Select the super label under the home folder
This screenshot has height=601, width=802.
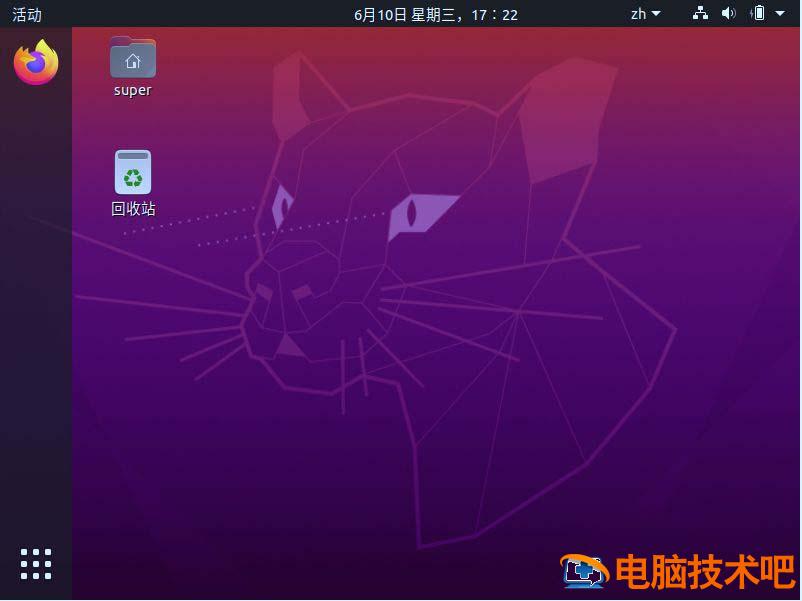[x=133, y=90]
